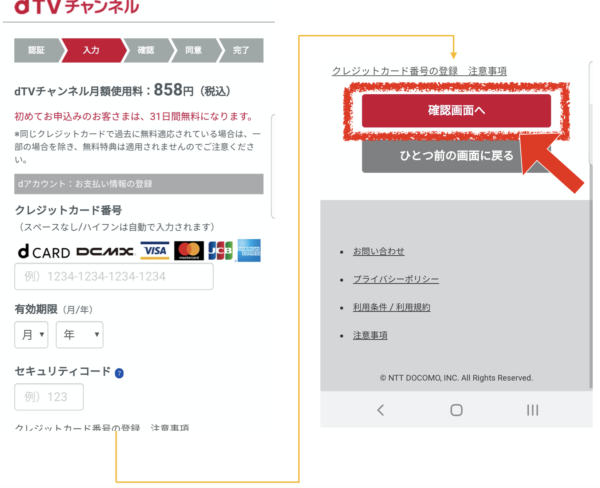This screenshot has width=600, height=488.
Task: Open the お問い合わせ link
Action: tap(378, 251)
